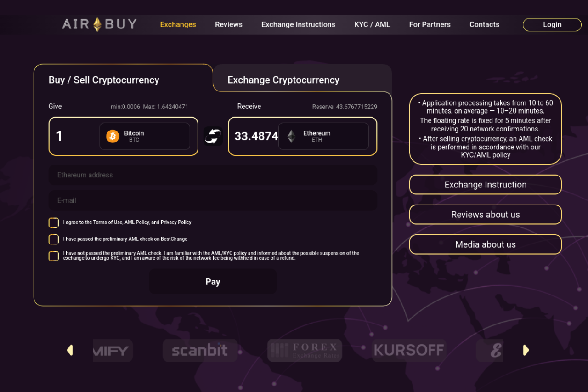Show previous partner logos with left arrow
The width and height of the screenshot is (588, 392).
70,350
